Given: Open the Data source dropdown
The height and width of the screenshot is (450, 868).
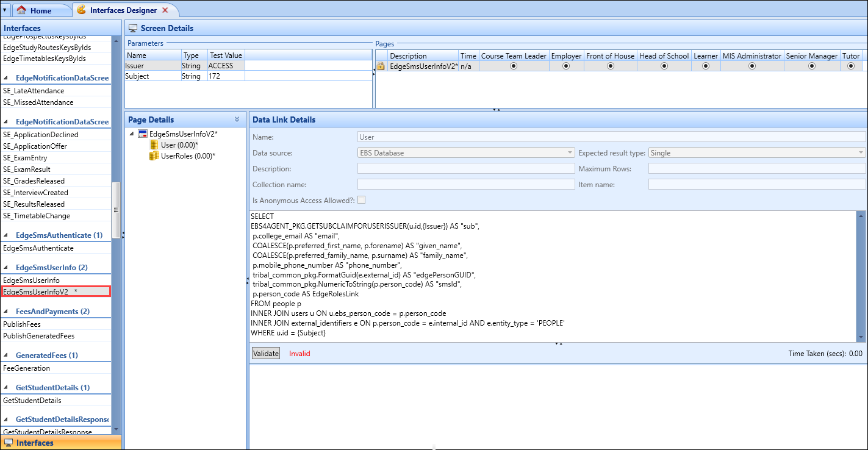Looking at the screenshot, I should click(570, 153).
